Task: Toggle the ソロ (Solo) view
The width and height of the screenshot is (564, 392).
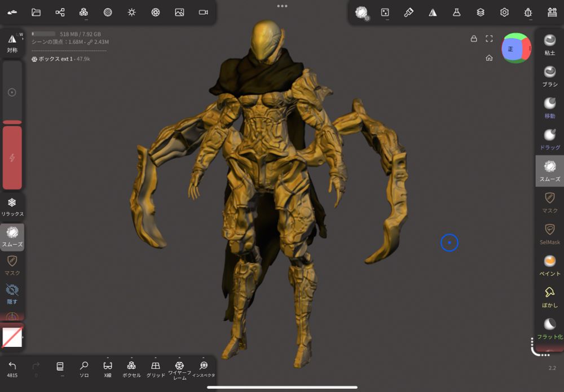Action: pyautogui.click(x=84, y=369)
